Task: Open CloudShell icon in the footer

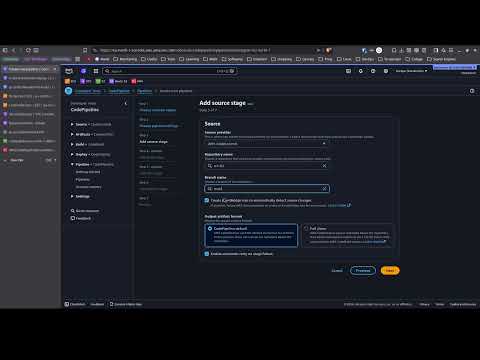Action: 67,304
